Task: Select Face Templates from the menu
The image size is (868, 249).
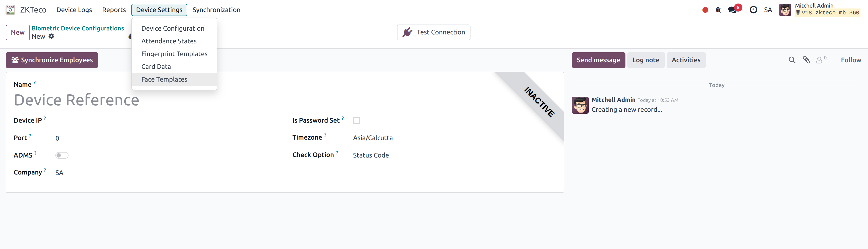Action: (164, 79)
